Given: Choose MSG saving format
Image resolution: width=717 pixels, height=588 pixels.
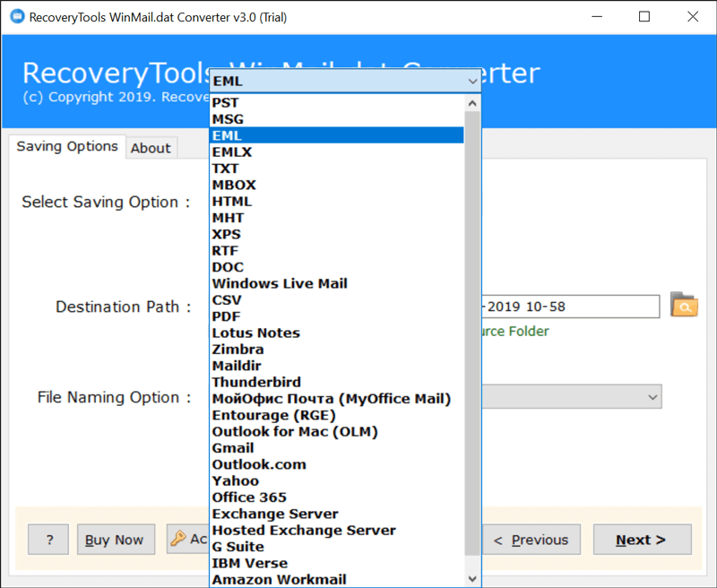Looking at the screenshot, I should coord(337,119).
